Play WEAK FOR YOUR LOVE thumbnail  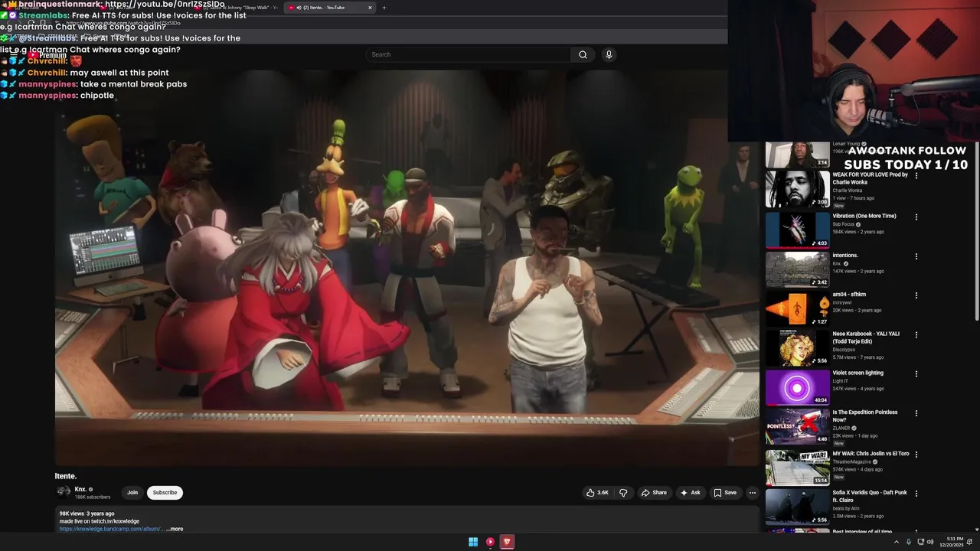pos(797,189)
